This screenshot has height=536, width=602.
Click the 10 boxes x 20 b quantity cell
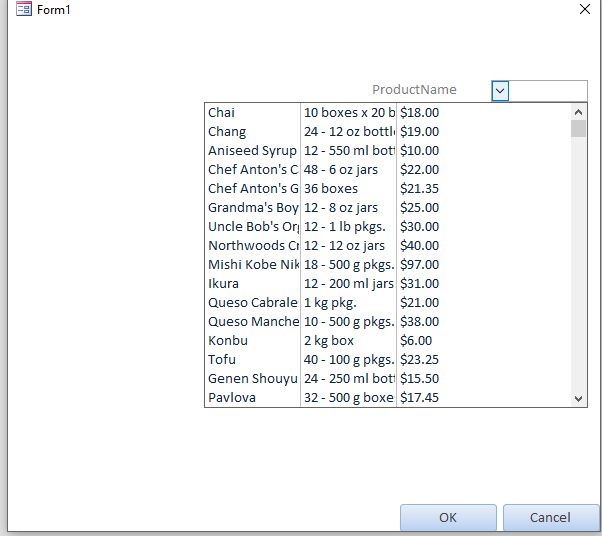349,112
